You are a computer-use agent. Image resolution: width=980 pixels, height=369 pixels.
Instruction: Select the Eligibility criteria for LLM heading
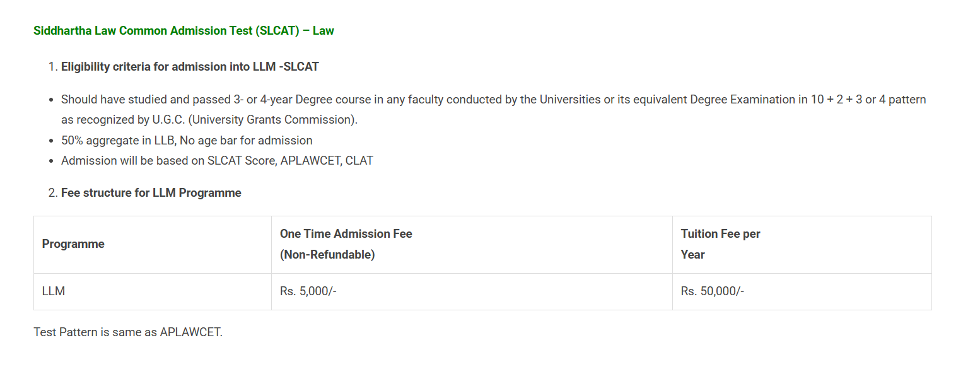pos(190,66)
